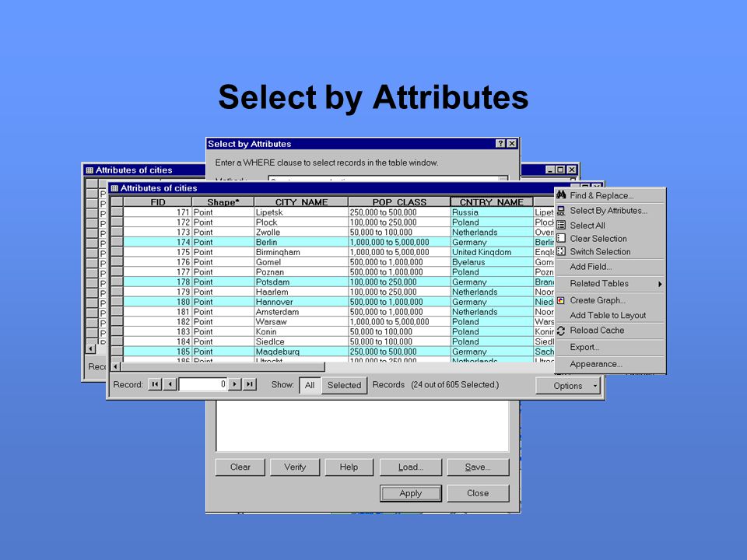Click the Close button in dialog
This screenshot has height=560, width=747.
point(478,493)
